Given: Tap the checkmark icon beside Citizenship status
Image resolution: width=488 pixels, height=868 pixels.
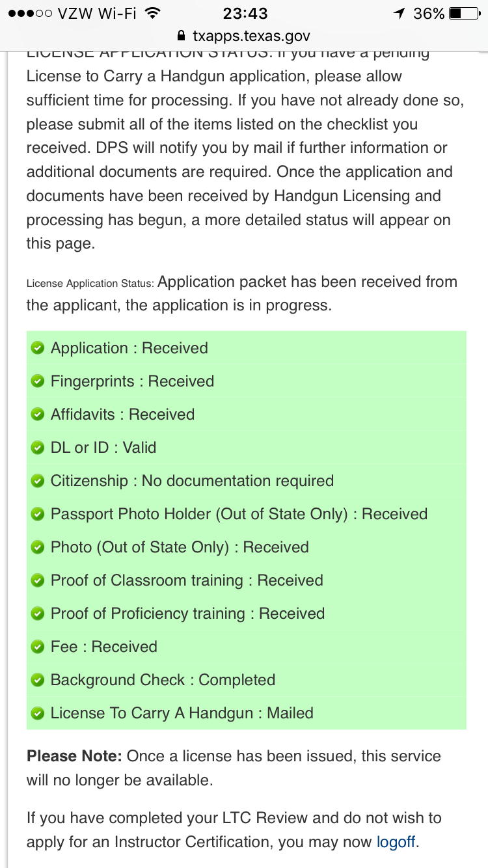Looking at the screenshot, I should (x=38, y=481).
